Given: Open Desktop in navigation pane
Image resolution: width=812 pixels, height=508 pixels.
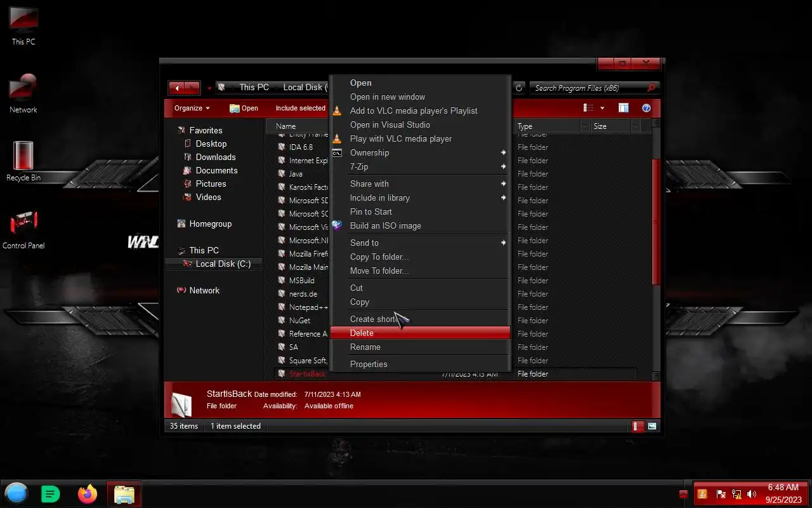Looking at the screenshot, I should [x=211, y=144].
